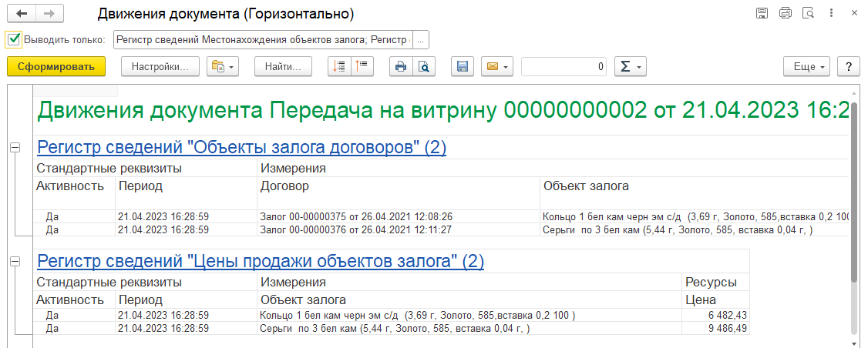868x348 pixels.
Task: Go forward with the right arrow button
Action: (49, 13)
